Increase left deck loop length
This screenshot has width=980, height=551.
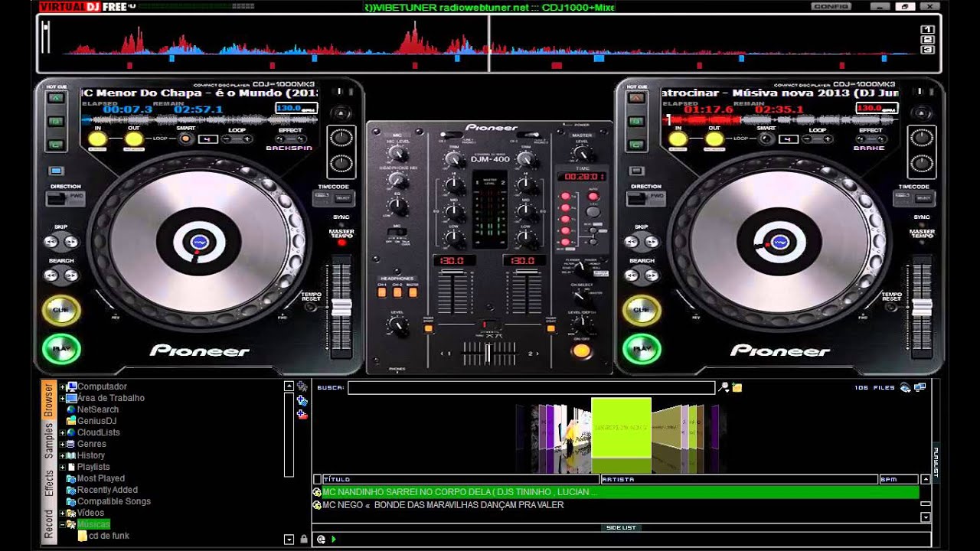247,139
